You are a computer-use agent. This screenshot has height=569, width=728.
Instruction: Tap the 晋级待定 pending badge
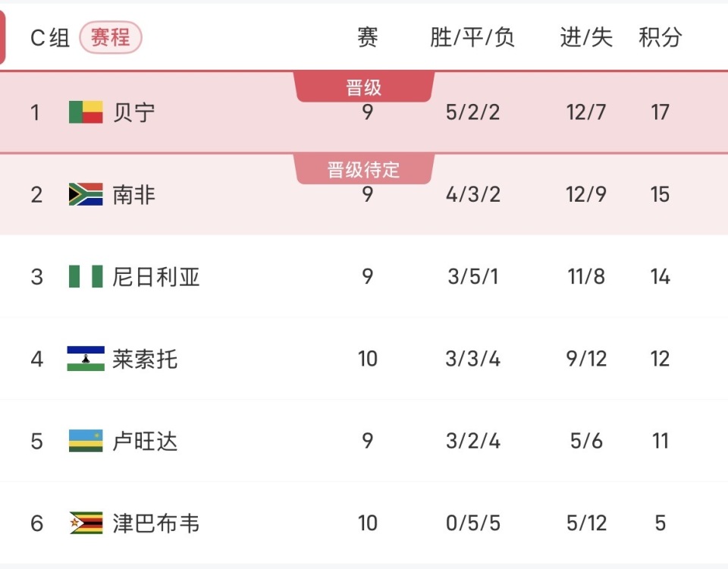tap(364, 170)
